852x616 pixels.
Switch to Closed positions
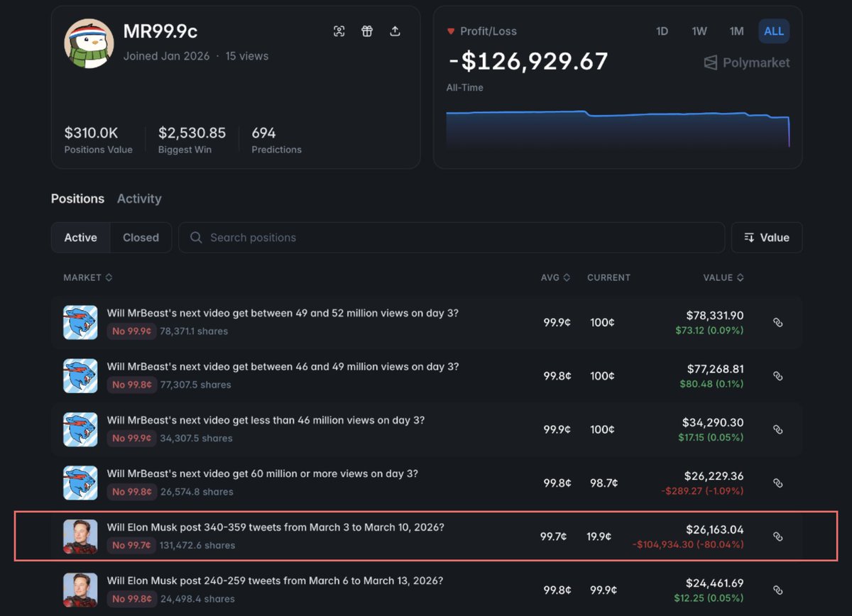coord(141,238)
